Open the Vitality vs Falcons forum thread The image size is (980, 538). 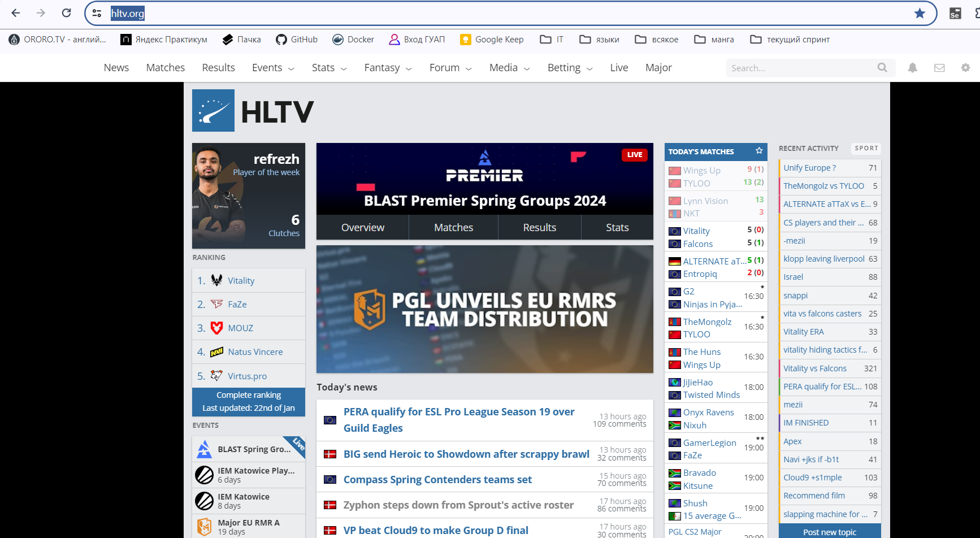click(830, 368)
